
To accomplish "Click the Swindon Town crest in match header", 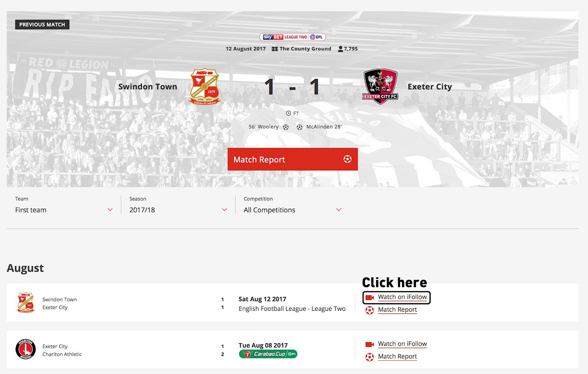I will pos(205,87).
